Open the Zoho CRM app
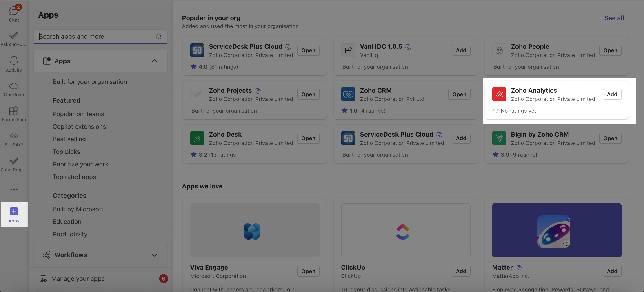 click(459, 94)
